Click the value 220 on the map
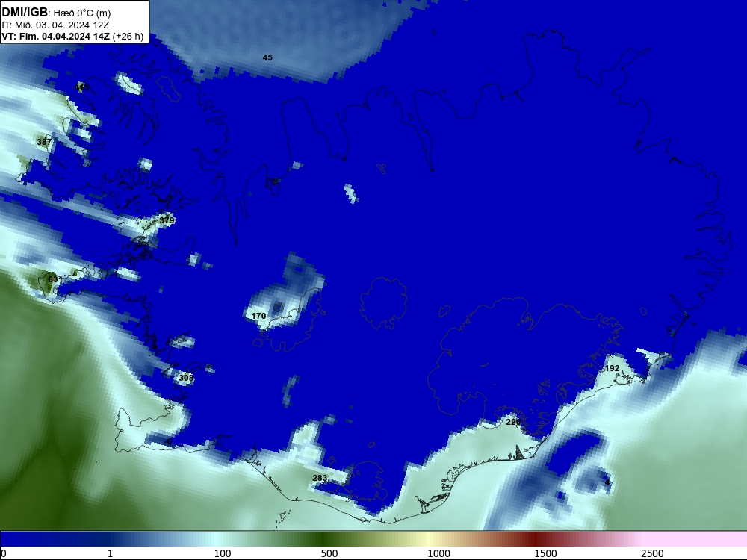This screenshot has width=747, height=560. 513,422
